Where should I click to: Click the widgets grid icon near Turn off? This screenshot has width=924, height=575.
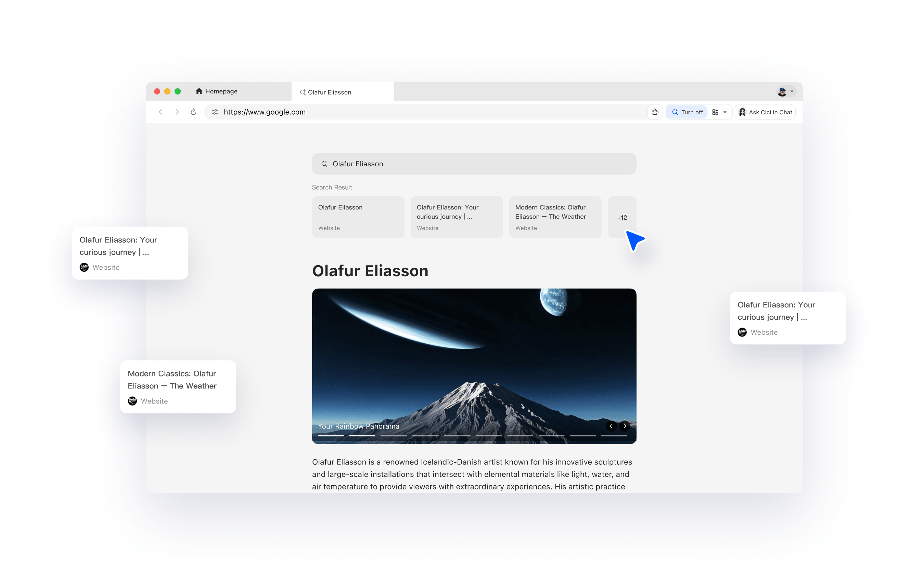coord(715,112)
